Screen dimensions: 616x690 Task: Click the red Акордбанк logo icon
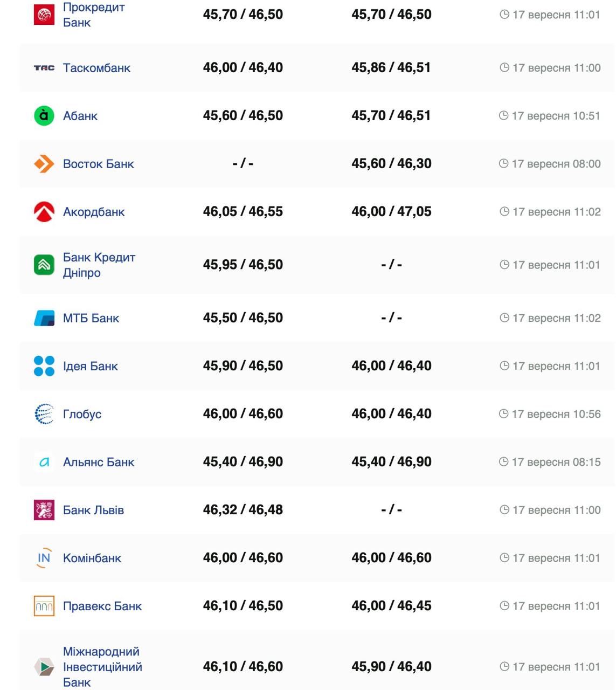pos(44,212)
